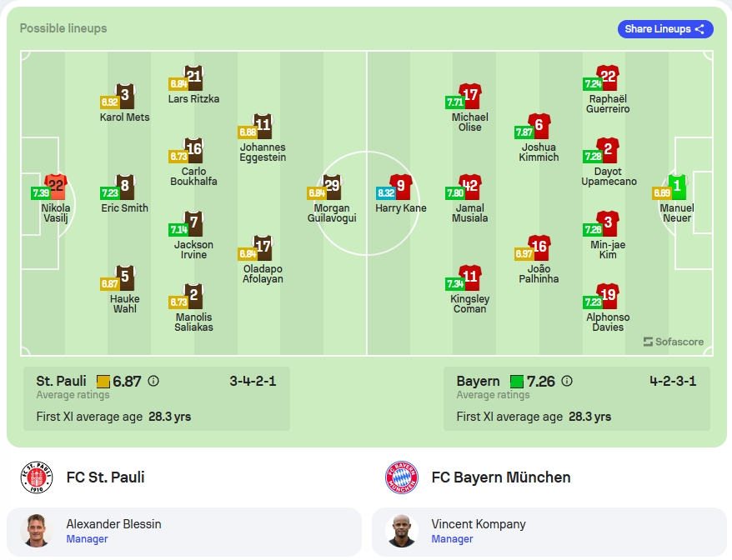Select Alphonso Davies' number 19 jersey
The height and width of the screenshot is (560, 732).
[608, 296]
